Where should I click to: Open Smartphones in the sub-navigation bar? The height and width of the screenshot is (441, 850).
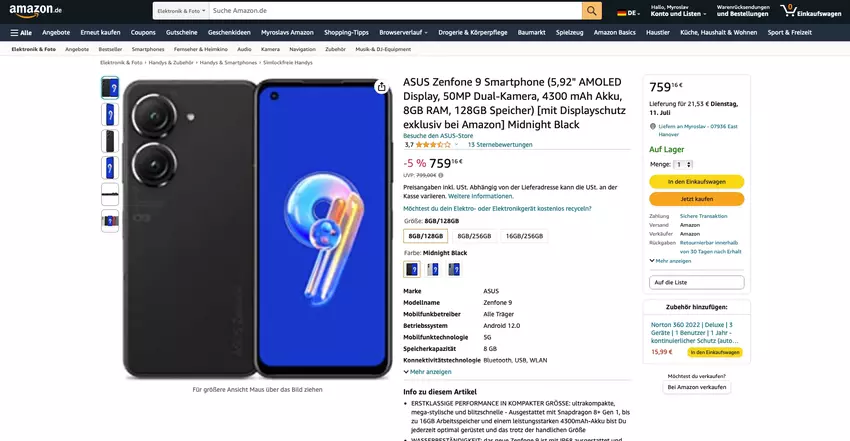coord(148,49)
